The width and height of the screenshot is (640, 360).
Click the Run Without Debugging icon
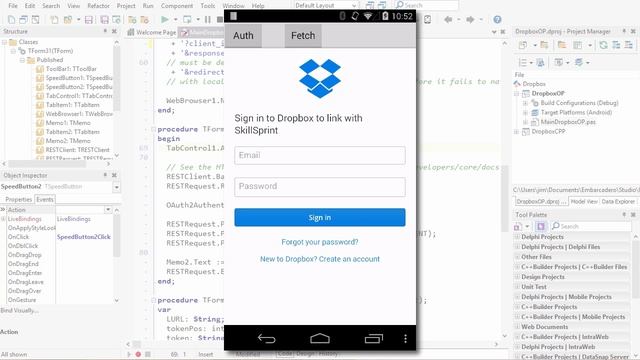coord(187,19)
